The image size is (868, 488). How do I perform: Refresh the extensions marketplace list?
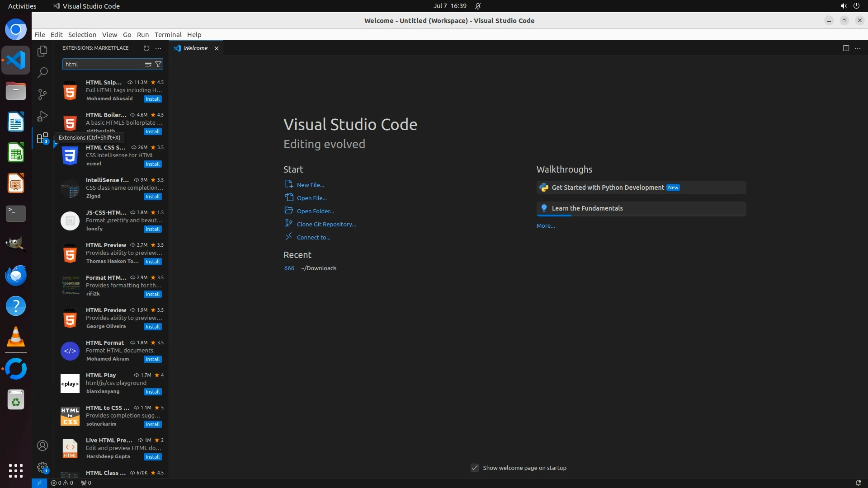146,48
